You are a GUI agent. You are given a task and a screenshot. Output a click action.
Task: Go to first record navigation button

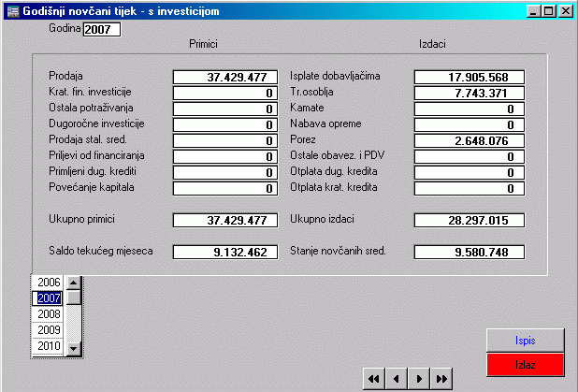[374, 379]
